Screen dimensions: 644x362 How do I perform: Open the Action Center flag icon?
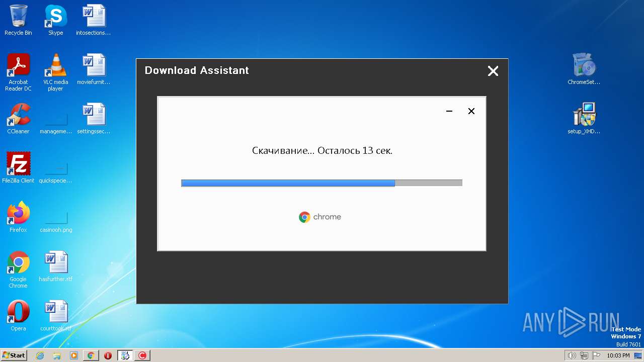click(x=596, y=355)
